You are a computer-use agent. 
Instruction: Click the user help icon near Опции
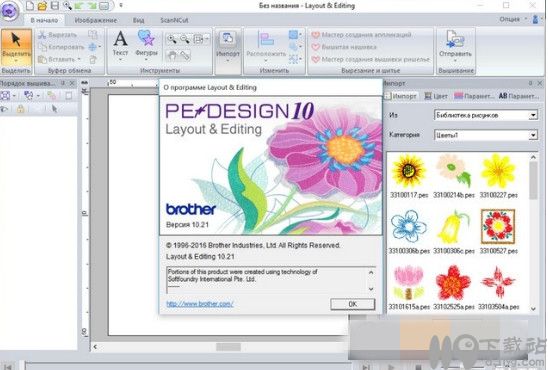tap(535, 19)
